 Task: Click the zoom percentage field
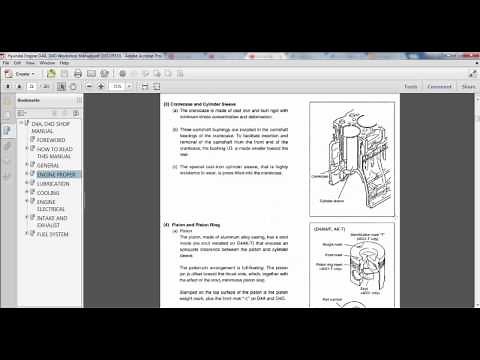pyautogui.click(x=117, y=86)
